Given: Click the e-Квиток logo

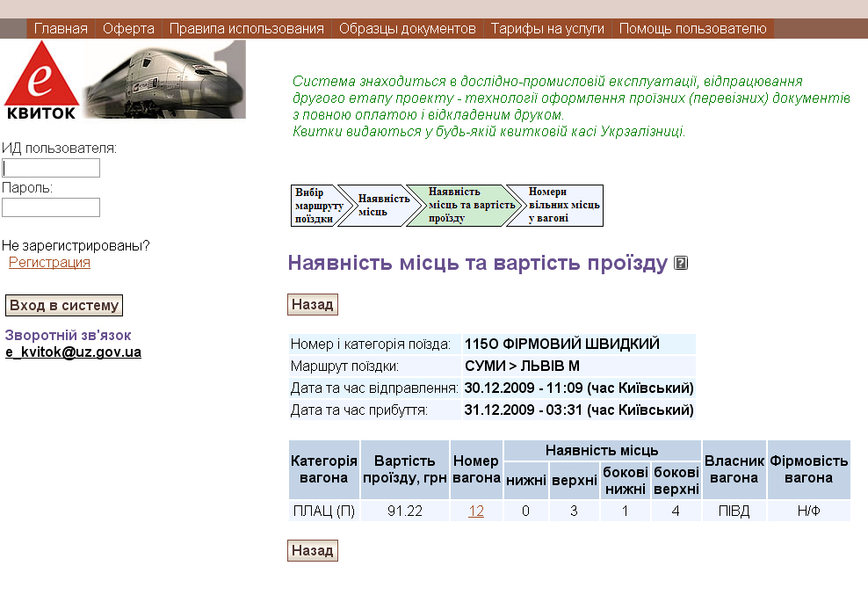Looking at the screenshot, I should pyautogui.click(x=41, y=80).
